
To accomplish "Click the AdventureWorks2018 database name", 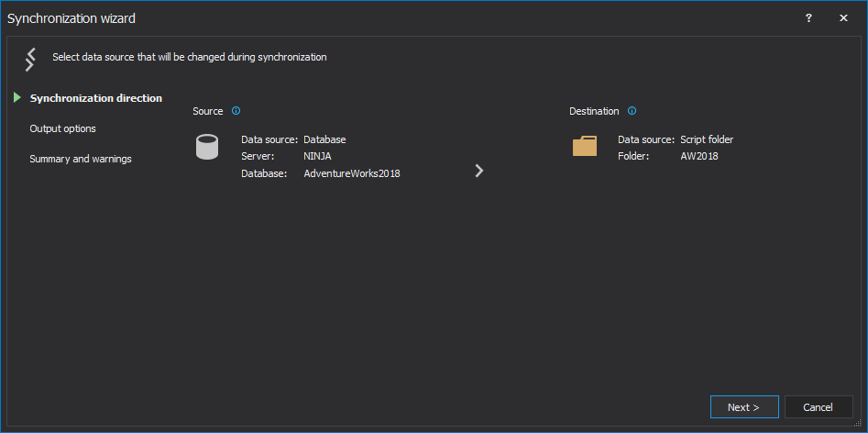I will point(352,172).
